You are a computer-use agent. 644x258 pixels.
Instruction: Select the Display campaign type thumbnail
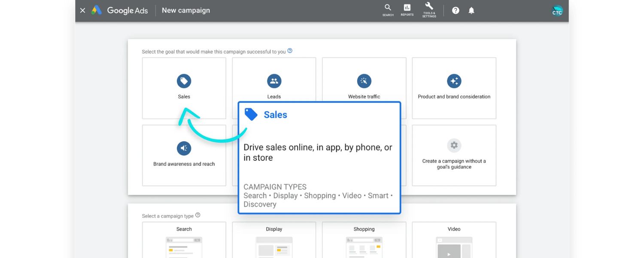[274, 247]
